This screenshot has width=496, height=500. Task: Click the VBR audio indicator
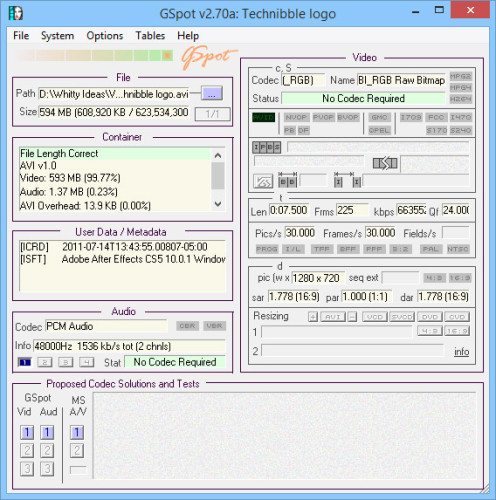coord(214,326)
